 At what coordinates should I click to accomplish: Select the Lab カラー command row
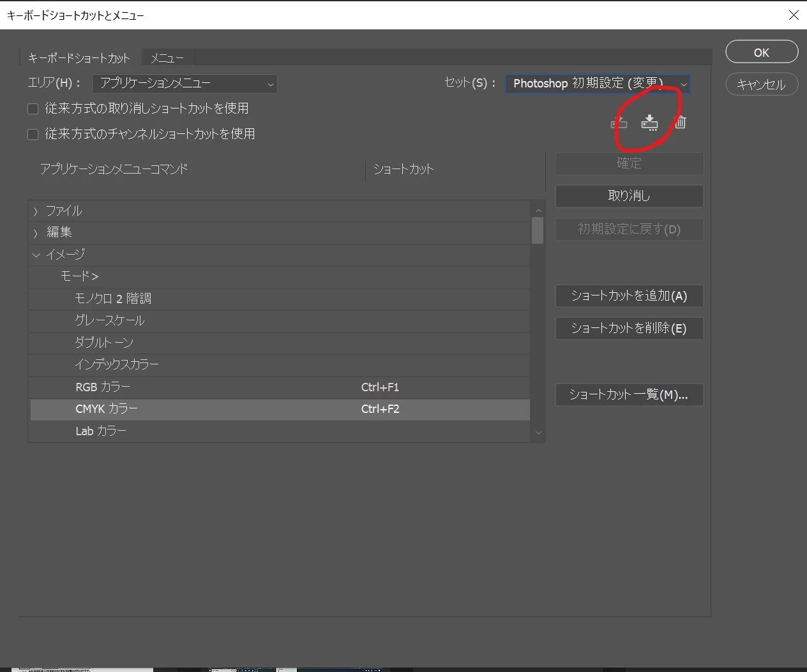pos(279,431)
